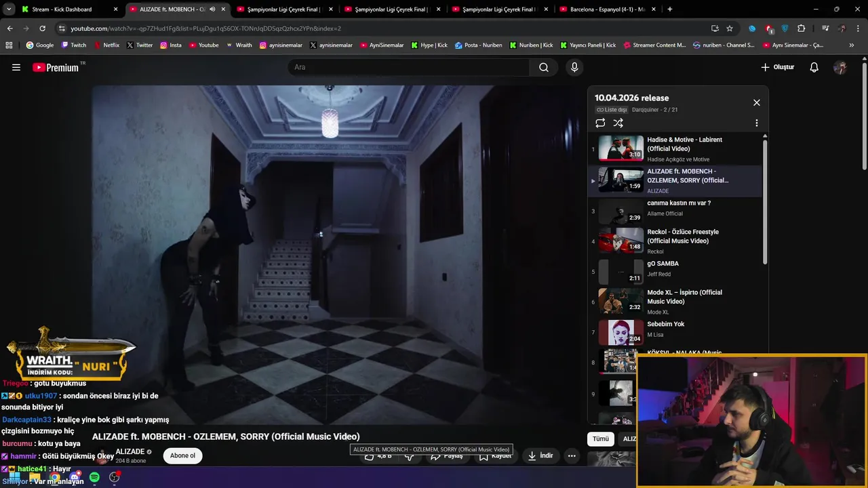Open the apps grid in bookmarks bar
868x488 pixels.
tap(9, 45)
